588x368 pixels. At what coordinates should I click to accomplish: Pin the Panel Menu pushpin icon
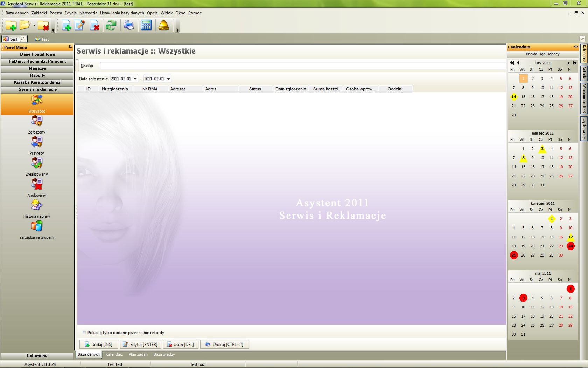(70, 47)
